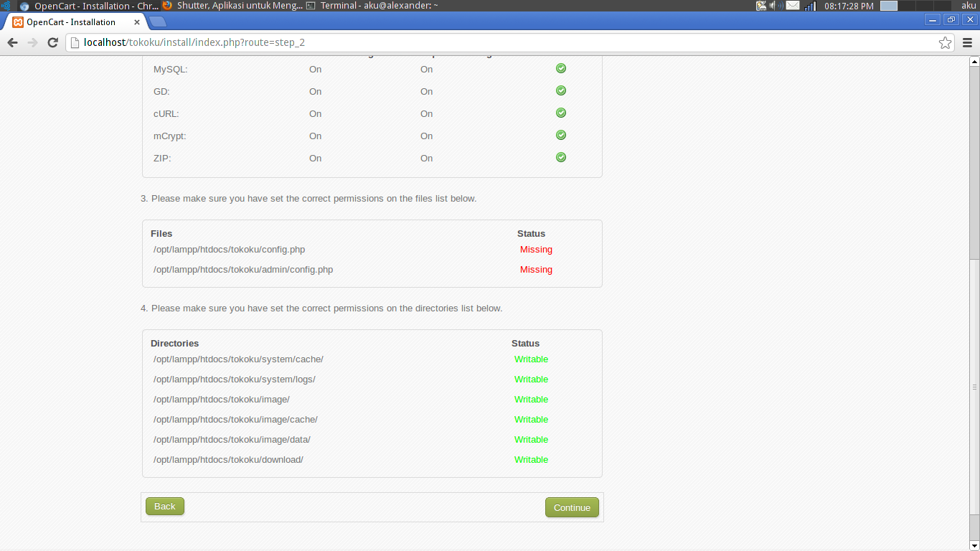Switch to the Shutter Firefox window in taskbar

[x=232, y=6]
